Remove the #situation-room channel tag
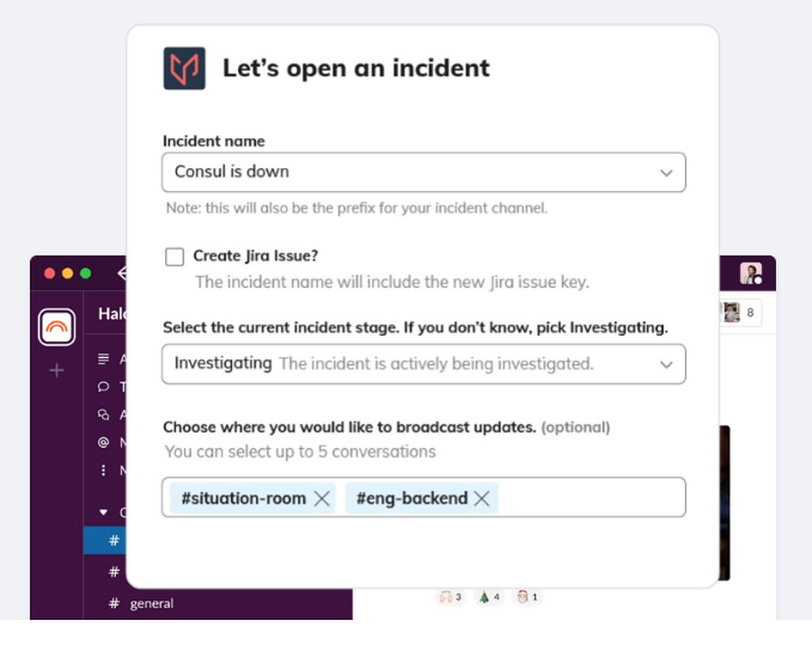812x659 pixels. tap(322, 498)
